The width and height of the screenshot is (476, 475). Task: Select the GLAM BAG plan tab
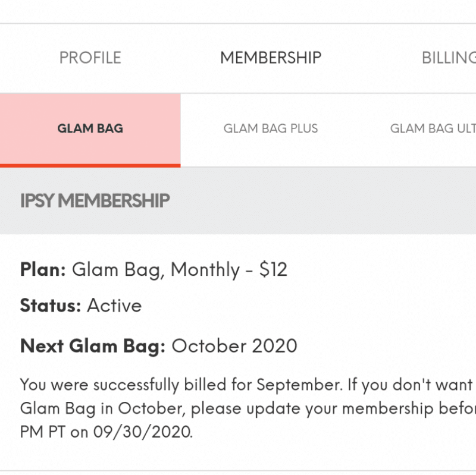89,128
